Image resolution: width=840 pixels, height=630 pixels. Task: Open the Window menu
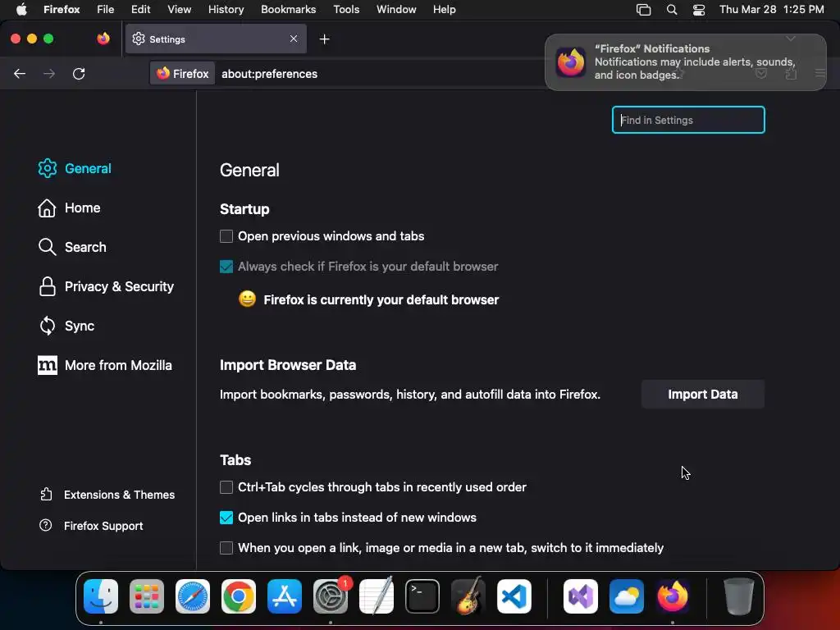pyautogui.click(x=396, y=9)
